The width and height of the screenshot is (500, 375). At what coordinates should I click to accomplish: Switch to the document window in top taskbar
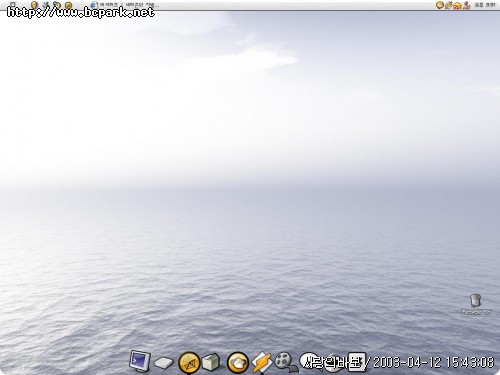(x=125, y=5)
